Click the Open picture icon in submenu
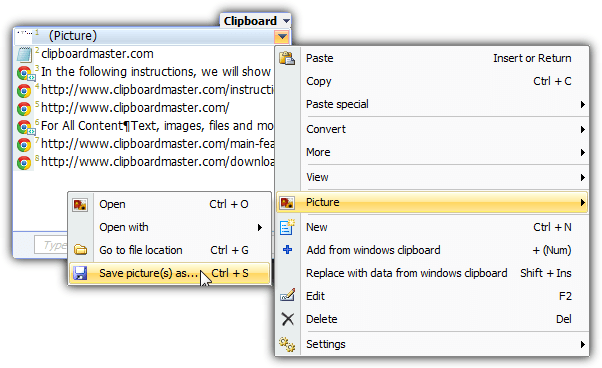Image resolution: width=602 pixels, height=368 pixels. point(80,205)
